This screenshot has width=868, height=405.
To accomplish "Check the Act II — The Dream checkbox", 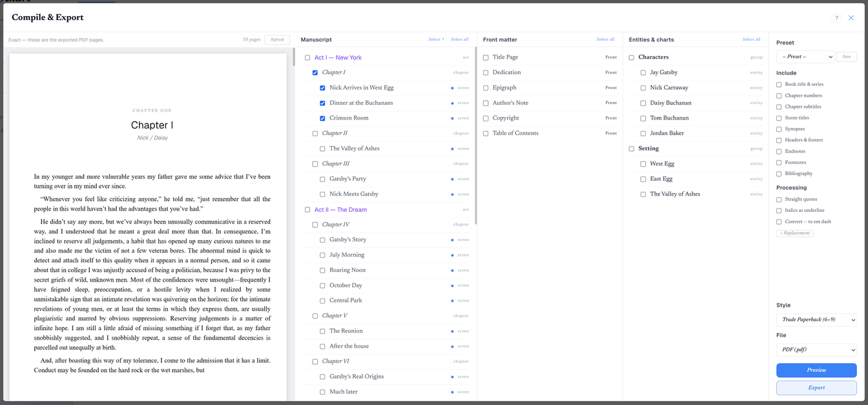I will pyautogui.click(x=307, y=210).
